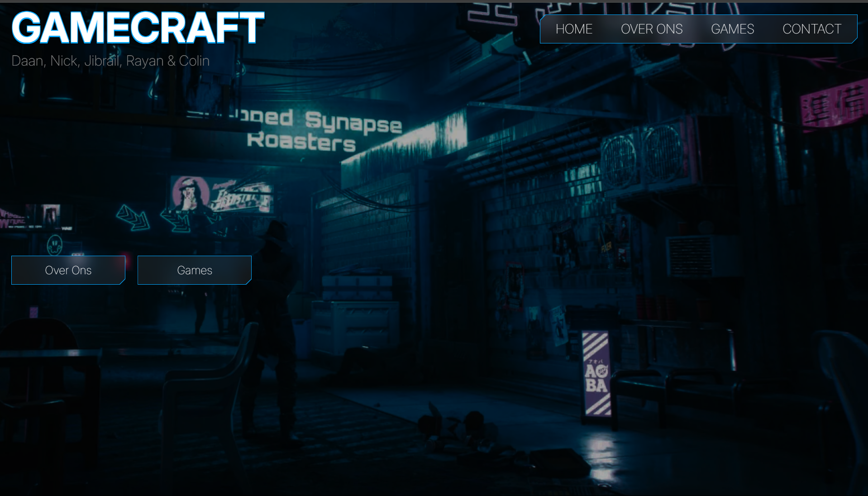Viewport: 868px width, 496px height.
Task: Click the pink circle woman poster
Action: 191,193
